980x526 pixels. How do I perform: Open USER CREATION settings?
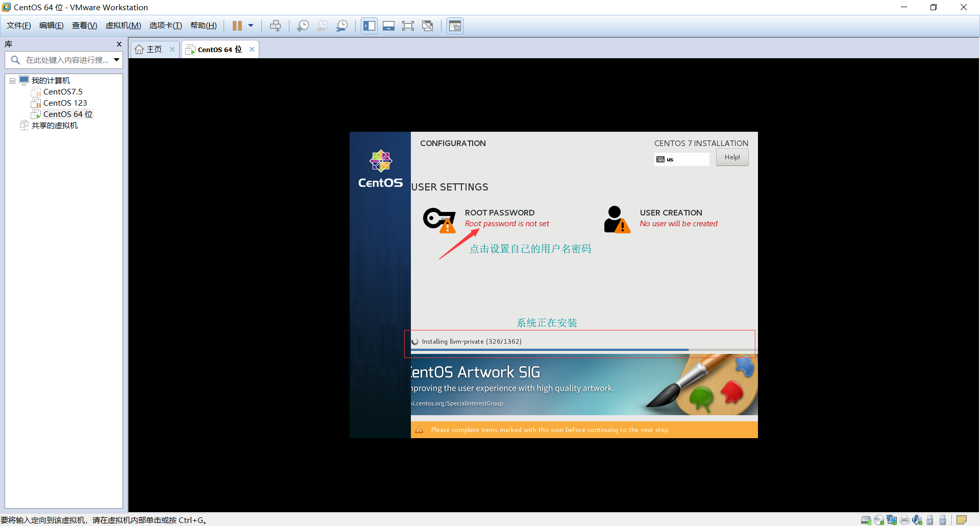pyautogui.click(x=671, y=213)
